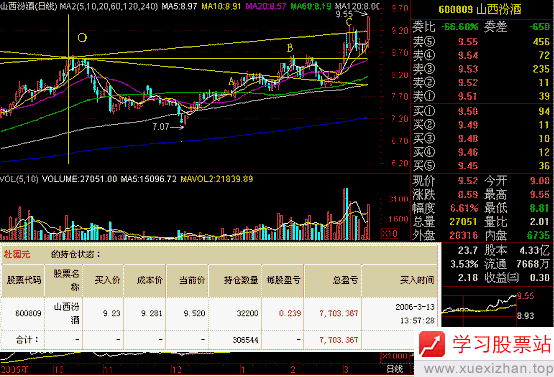Click the MA20 purple indicator label
This screenshot has height=377, width=554.
click(266, 6)
